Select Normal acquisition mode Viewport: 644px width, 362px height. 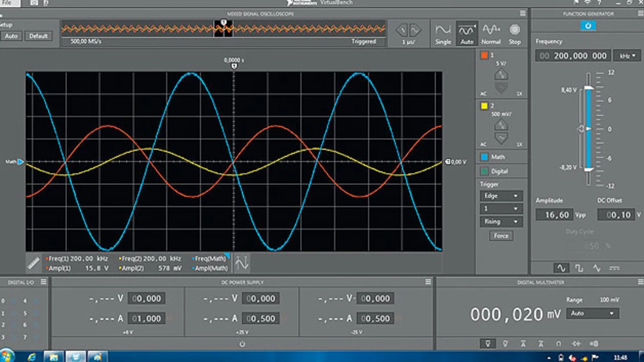[491, 34]
